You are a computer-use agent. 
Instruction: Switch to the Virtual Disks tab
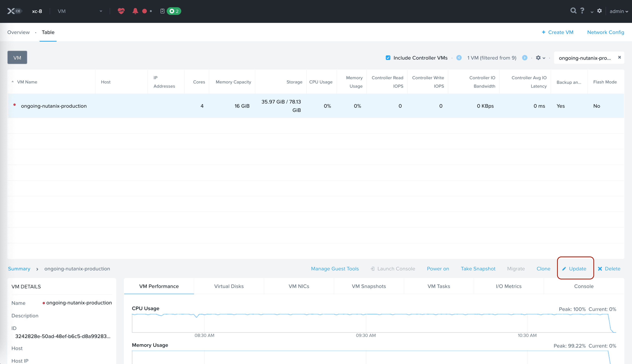(229, 286)
